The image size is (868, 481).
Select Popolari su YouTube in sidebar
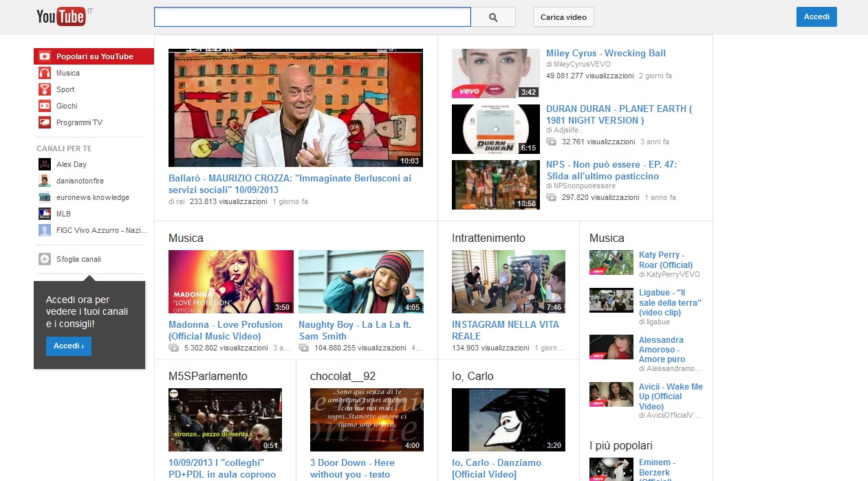tap(94, 56)
